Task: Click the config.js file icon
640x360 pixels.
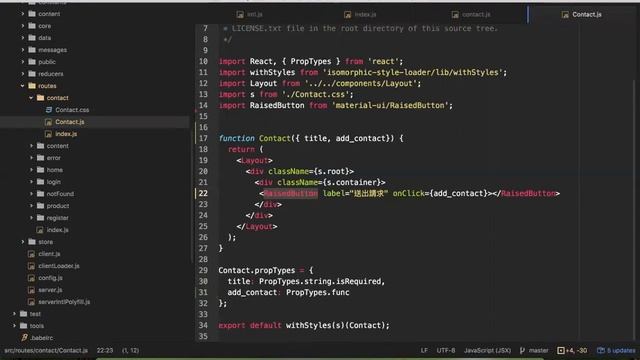Action: pos(31,278)
